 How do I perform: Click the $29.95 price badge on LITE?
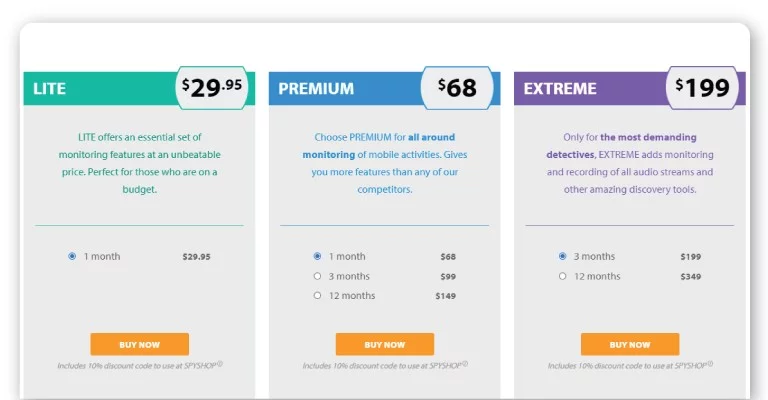(212, 88)
